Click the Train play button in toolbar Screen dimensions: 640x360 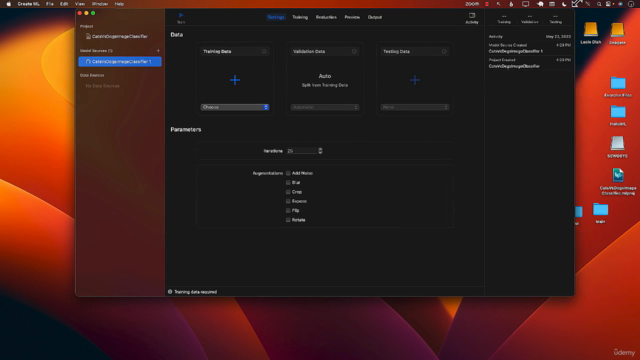pyautogui.click(x=181, y=16)
